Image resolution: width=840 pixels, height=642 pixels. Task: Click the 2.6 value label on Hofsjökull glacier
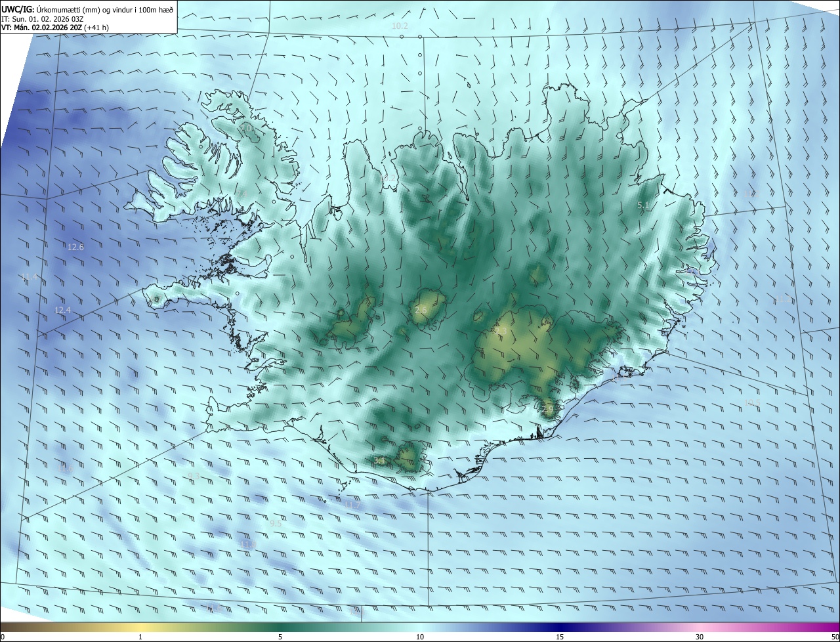pos(421,310)
